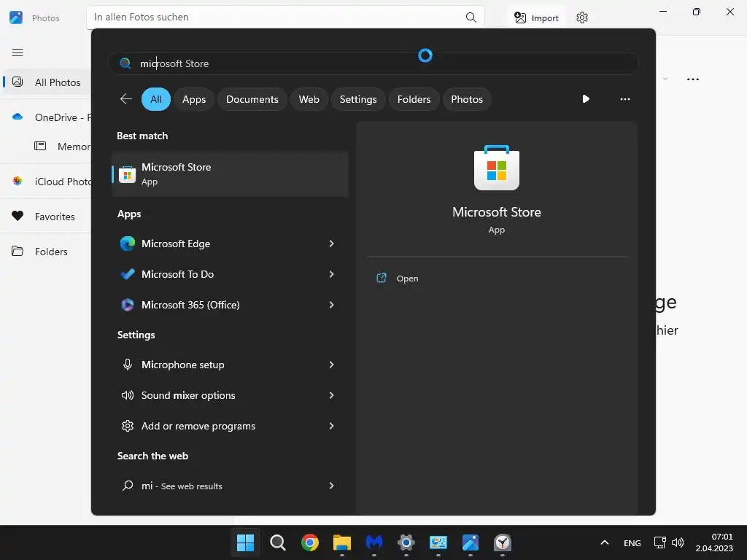Open Photos app settings gear
The width and height of the screenshot is (747, 560).
[581, 17]
